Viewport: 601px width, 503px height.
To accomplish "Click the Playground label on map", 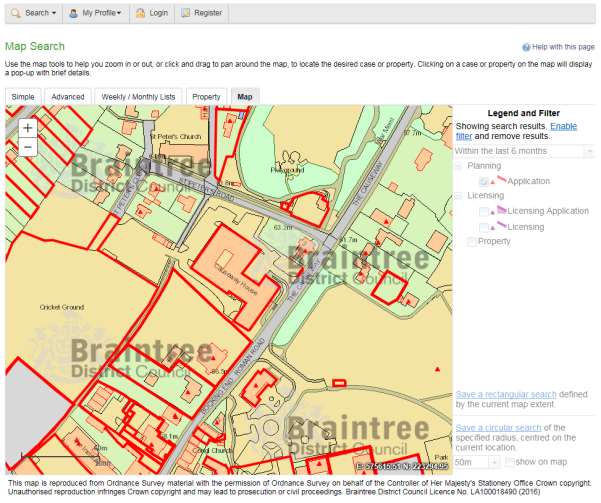I will click(x=287, y=170).
